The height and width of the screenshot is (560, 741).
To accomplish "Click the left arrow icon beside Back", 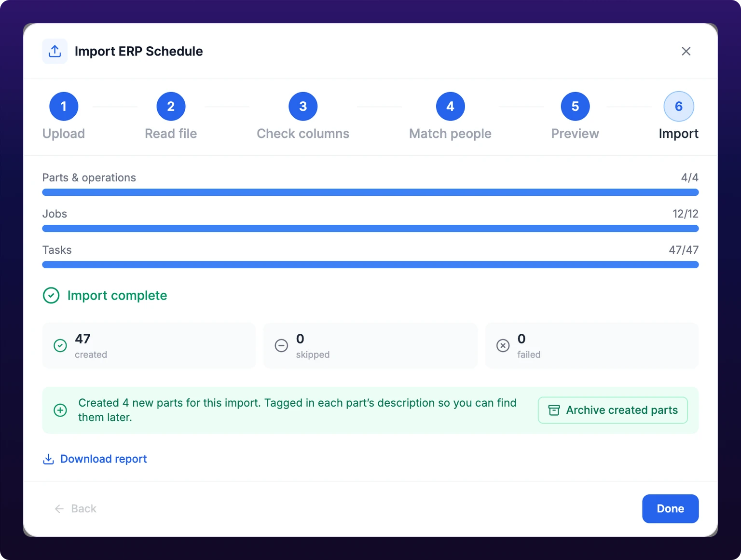I will click(59, 509).
